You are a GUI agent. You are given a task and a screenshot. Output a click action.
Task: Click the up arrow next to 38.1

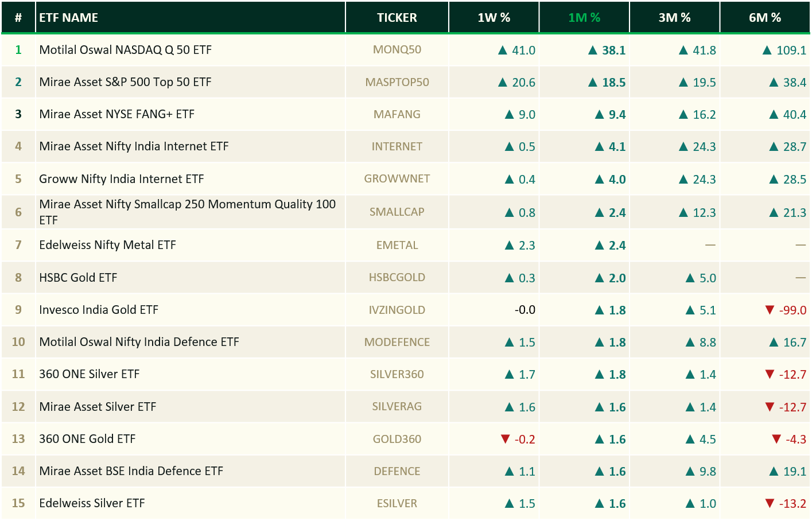tap(593, 50)
